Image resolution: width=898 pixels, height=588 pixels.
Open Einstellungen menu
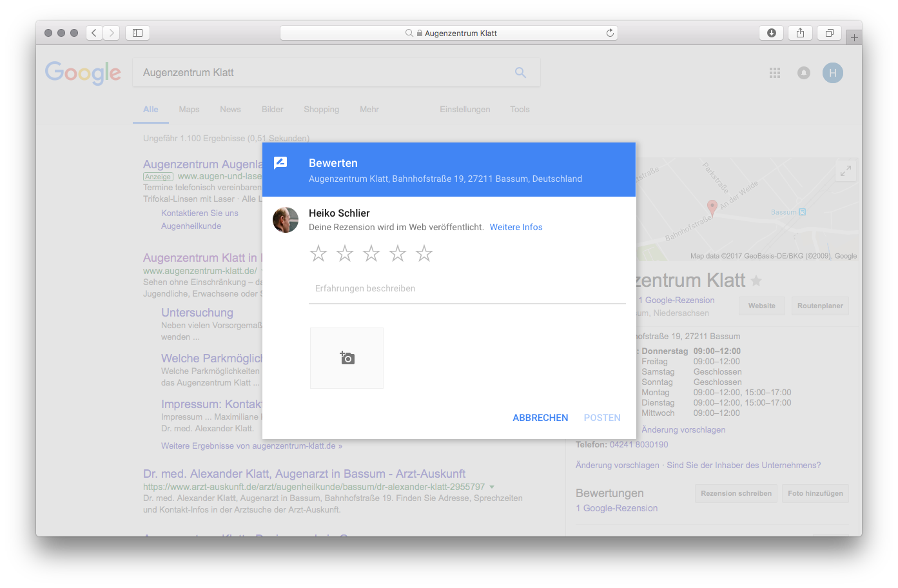[x=465, y=110]
